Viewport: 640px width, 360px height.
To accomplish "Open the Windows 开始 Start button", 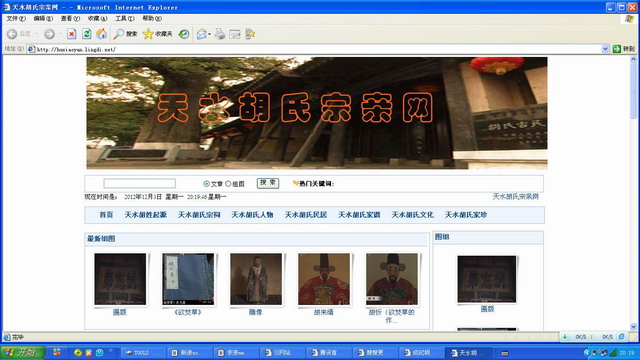I will 22,352.
